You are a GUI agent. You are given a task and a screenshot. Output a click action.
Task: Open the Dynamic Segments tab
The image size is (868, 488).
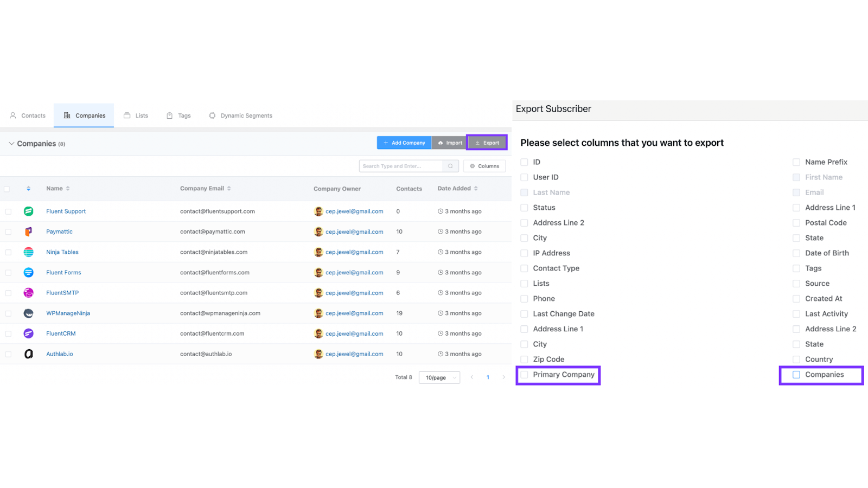(241, 115)
